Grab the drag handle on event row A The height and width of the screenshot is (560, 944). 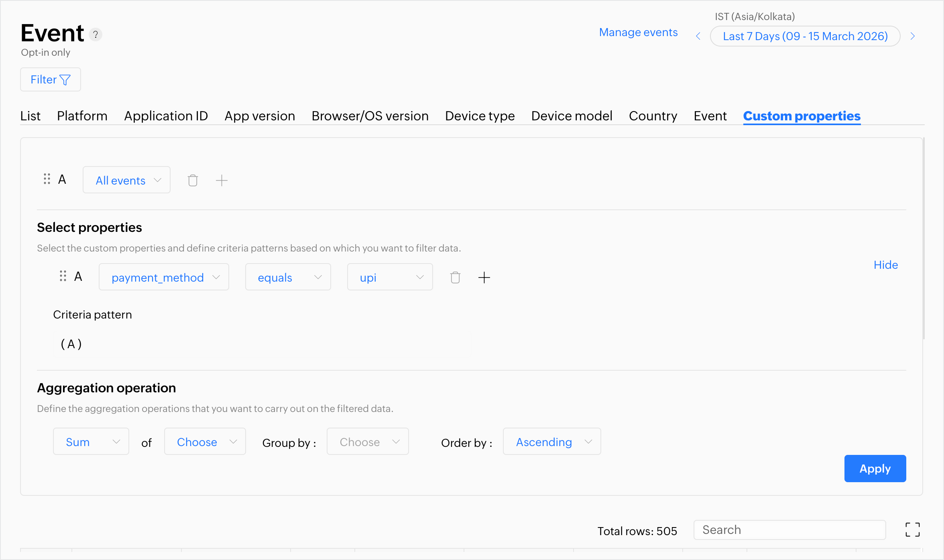point(47,179)
